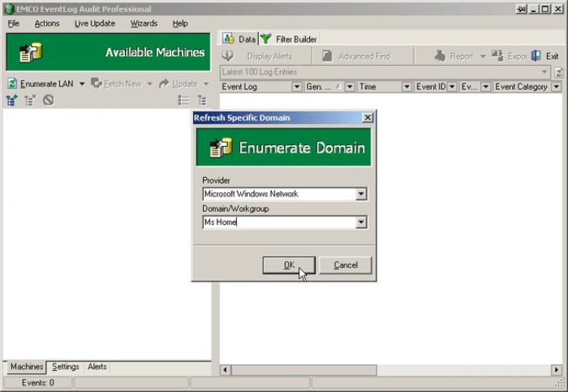Click the Report toolbar button

[x=454, y=56]
